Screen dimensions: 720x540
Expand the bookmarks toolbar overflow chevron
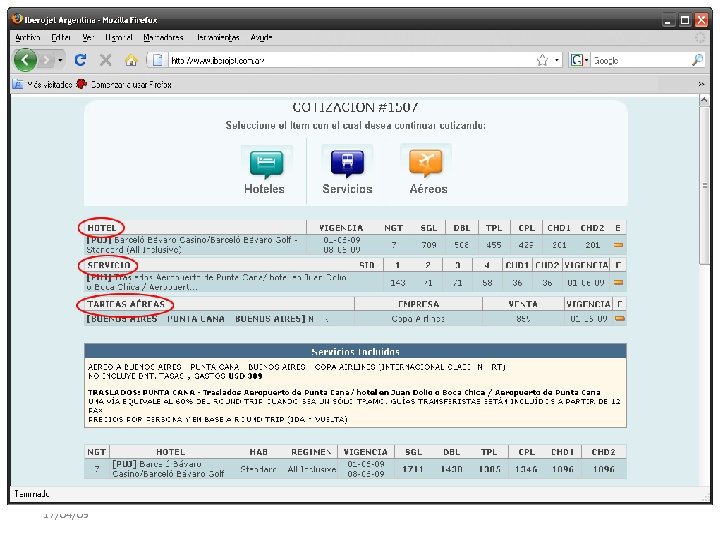tap(701, 84)
